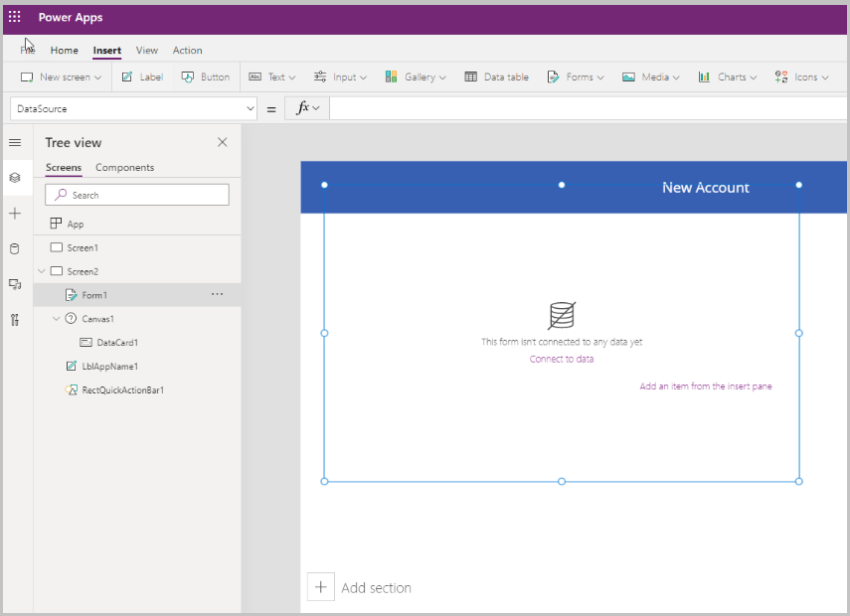
Task: Click the plus Insert icon in sidebar
Action: [15, 214]
